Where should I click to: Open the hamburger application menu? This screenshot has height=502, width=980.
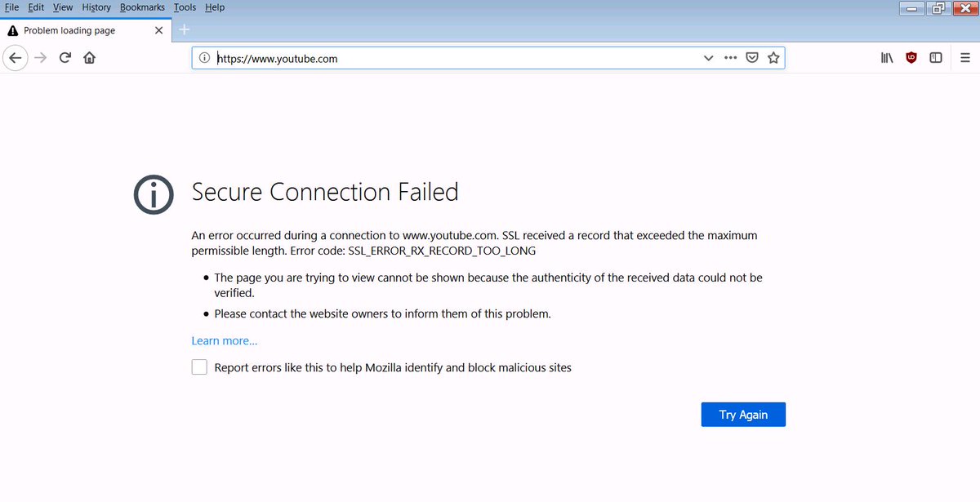965,58
